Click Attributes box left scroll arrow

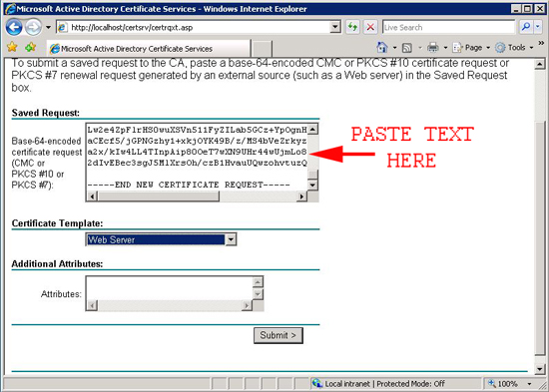point(92,305)
